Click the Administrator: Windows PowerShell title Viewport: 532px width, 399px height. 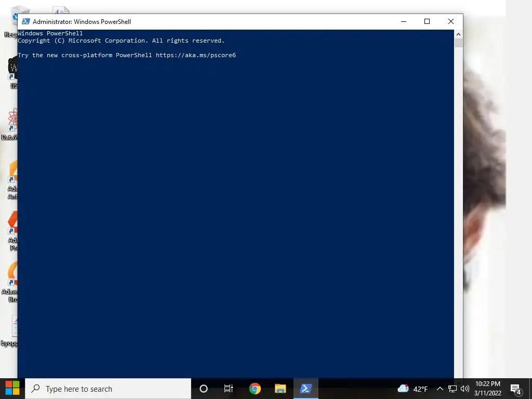point(82,22)
